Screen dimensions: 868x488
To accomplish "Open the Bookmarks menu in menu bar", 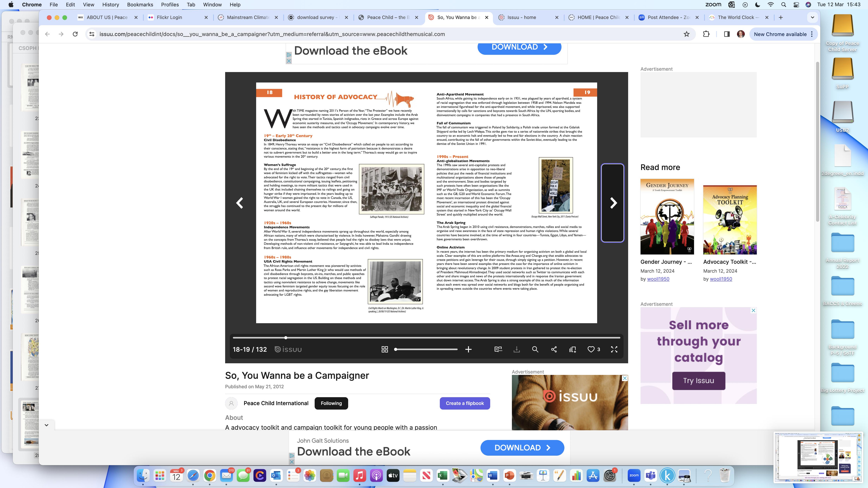I will point(140,5).
